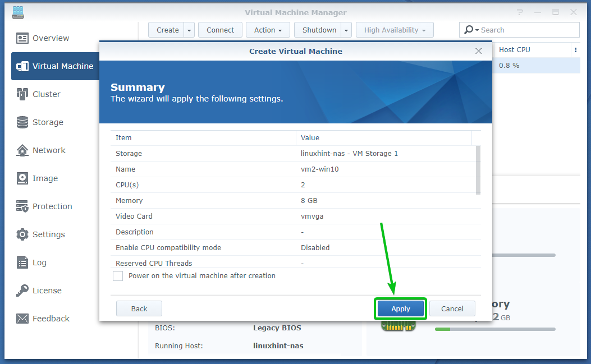Open the Settings gear icon

tap(22, 234)
